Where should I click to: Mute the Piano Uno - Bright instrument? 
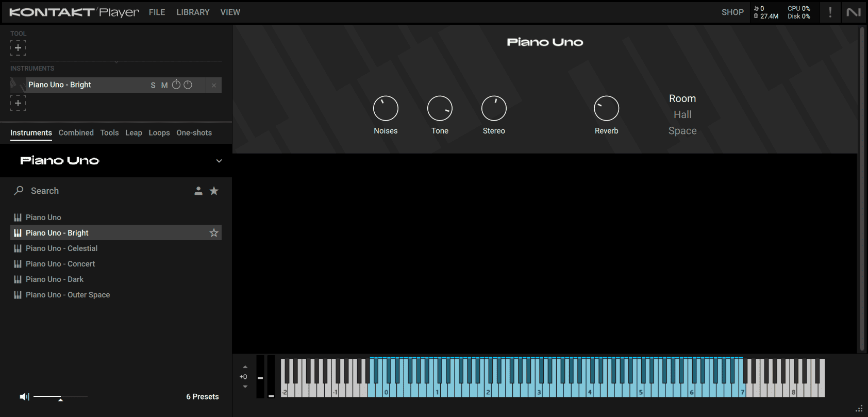coord(164,85)
